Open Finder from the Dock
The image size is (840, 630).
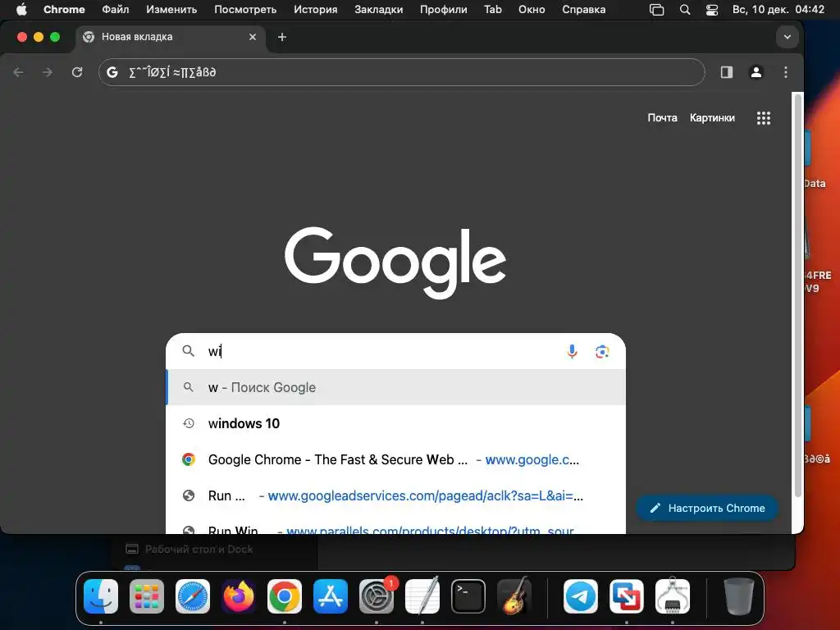pyautogui.click(x=101, y=596)
